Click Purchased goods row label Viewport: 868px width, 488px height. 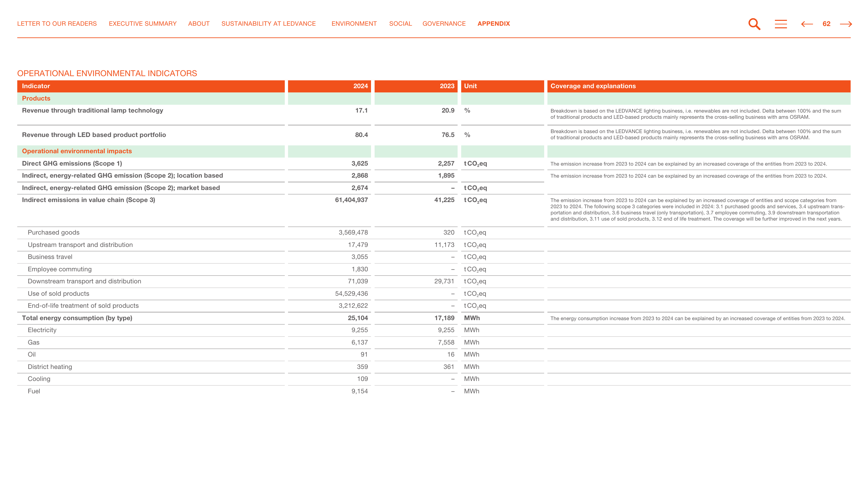(x=54, y=232)
